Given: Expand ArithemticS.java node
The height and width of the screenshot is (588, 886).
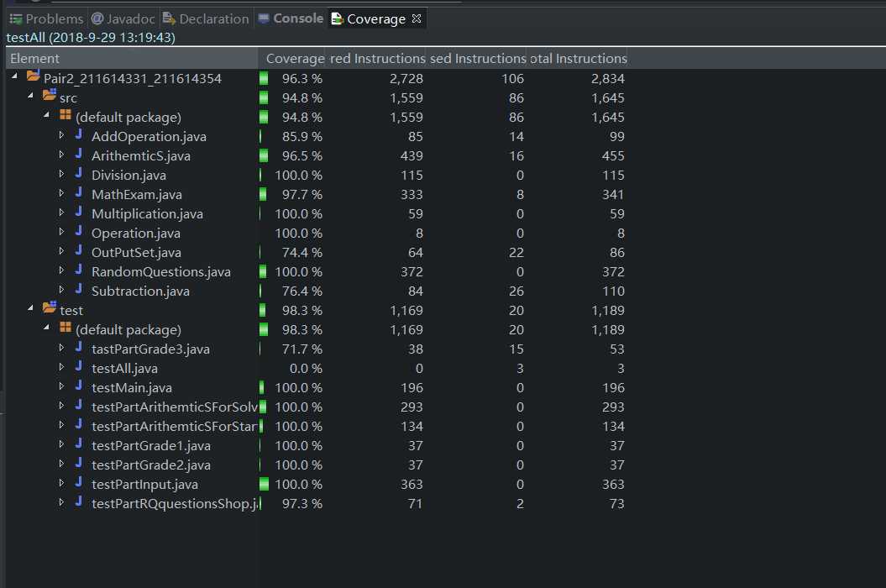Looking at the screenshot, I should click(61, 155).
